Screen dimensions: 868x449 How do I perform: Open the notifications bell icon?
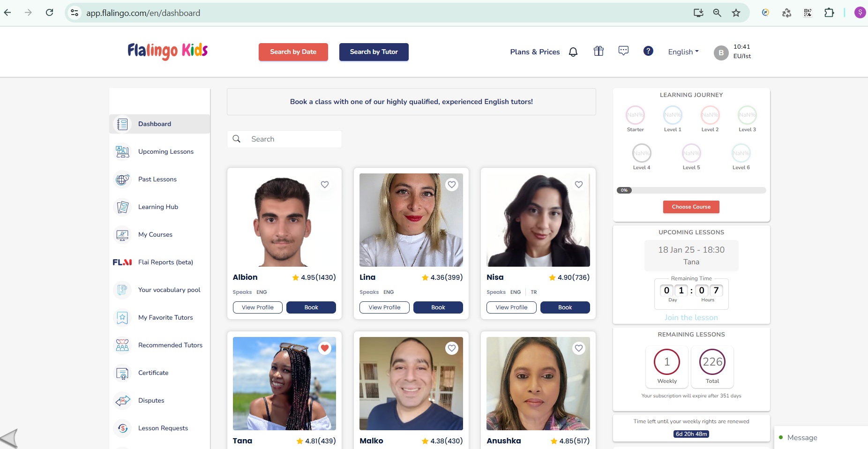(573, 52)
